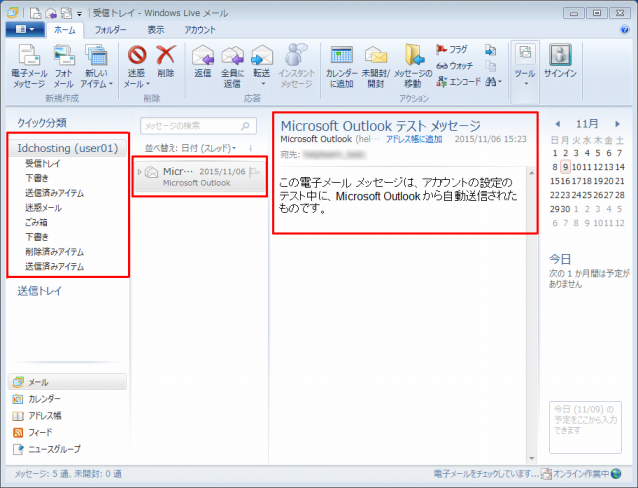The height and width of the screenshot is (488, 638).
Task: Click the Sign in (サインイン) button
Action: [560, 62]
